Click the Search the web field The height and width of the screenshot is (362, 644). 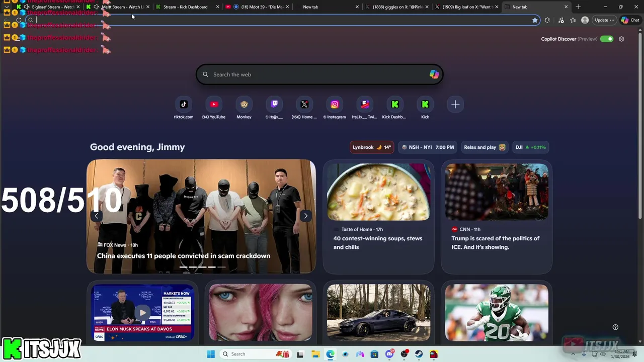(x=319, y=74)
